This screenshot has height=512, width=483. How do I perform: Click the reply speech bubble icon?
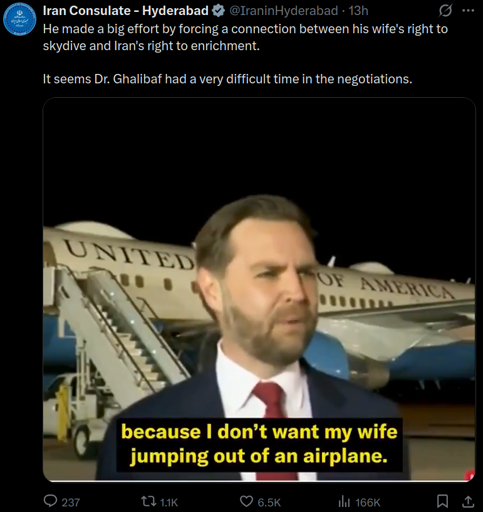click(50, 501)
